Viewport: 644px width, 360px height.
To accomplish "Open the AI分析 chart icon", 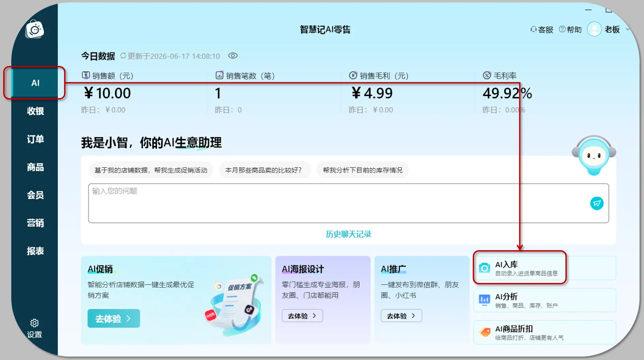I will point(484,300).
